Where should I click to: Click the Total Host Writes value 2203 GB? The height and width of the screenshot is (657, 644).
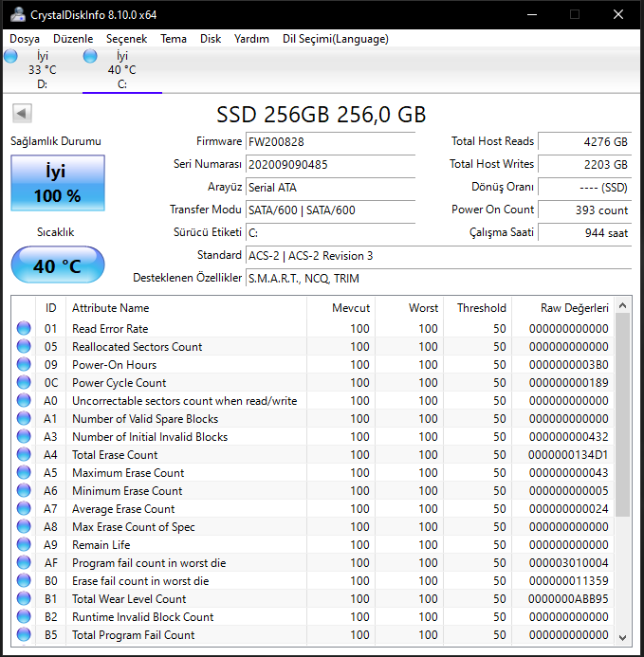585,164
